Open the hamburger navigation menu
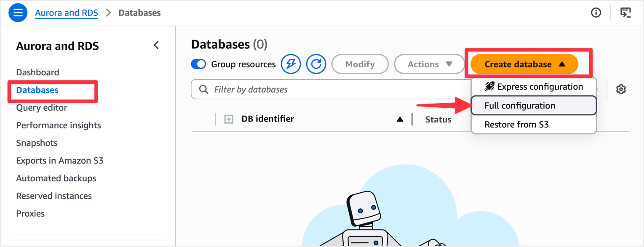This screenshot has width=644, height=247. click(18, 13)
